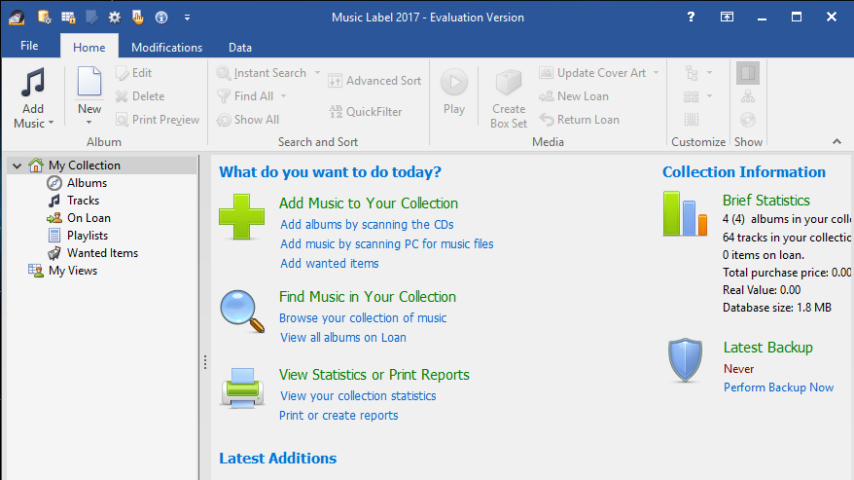The height and width of the screenshot is (480, 854).
Task: Click first Customize tree layout icon
Action: [x=692, y=73]
